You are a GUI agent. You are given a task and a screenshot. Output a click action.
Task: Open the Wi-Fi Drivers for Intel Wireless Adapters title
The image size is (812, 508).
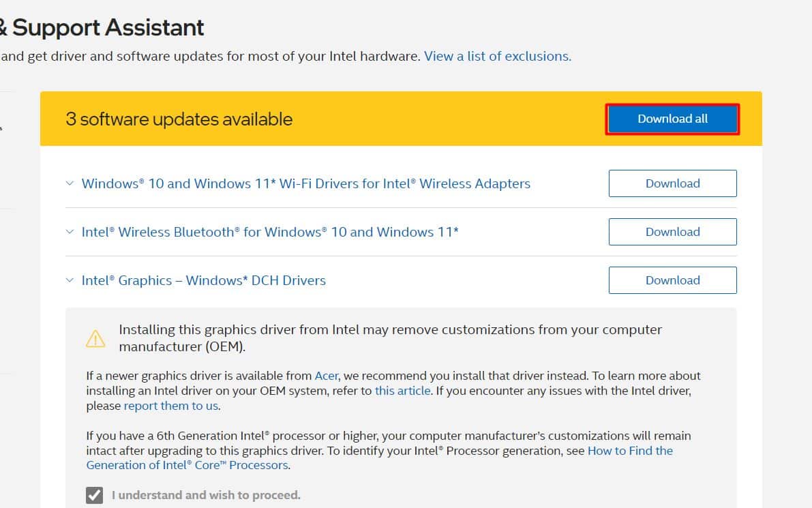point(305,183)
